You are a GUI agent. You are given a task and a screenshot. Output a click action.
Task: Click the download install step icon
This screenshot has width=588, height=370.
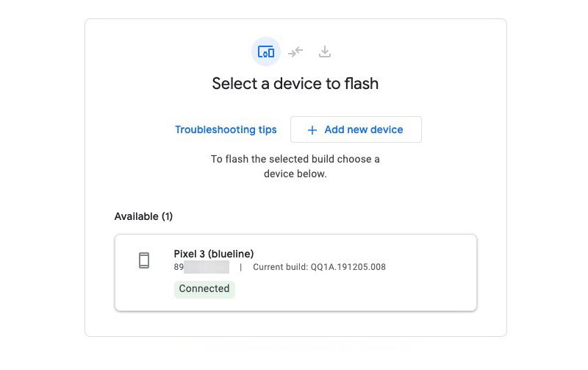click(325, 52)
